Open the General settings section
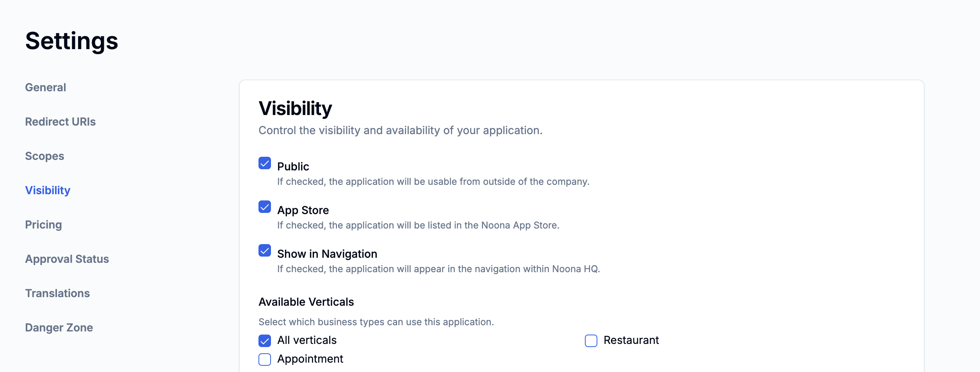Image resolution: width=980 pixels, height=372 pixels. (x=45, y=87)
